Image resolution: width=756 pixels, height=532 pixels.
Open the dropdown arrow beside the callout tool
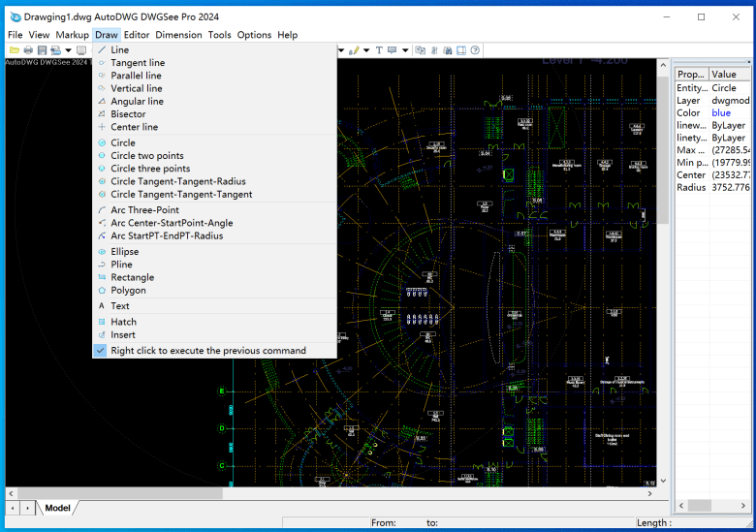point(405,50)
